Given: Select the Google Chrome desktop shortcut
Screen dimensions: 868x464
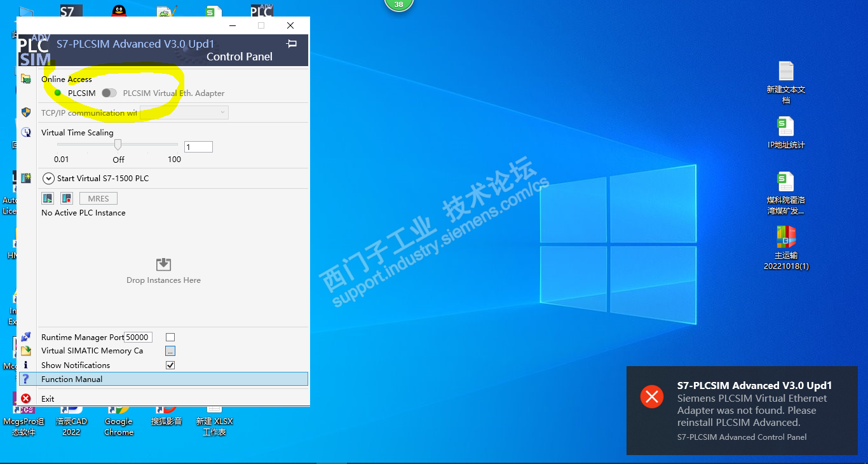Looking at the screenshot, I should coord(119,420).
